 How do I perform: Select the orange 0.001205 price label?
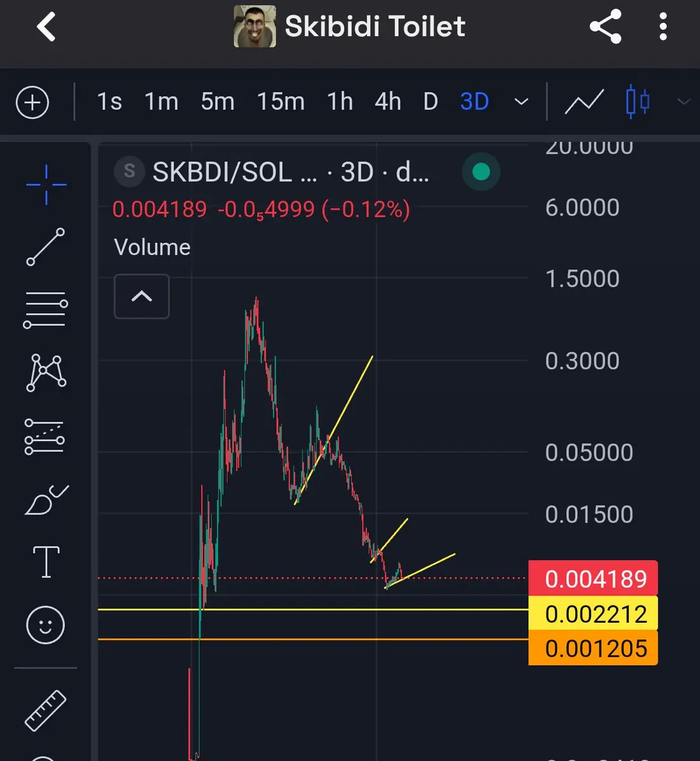(593, 648)
